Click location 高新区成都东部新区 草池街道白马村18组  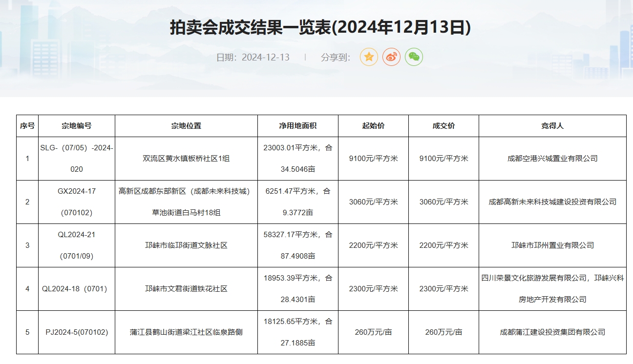coord(186,202)
